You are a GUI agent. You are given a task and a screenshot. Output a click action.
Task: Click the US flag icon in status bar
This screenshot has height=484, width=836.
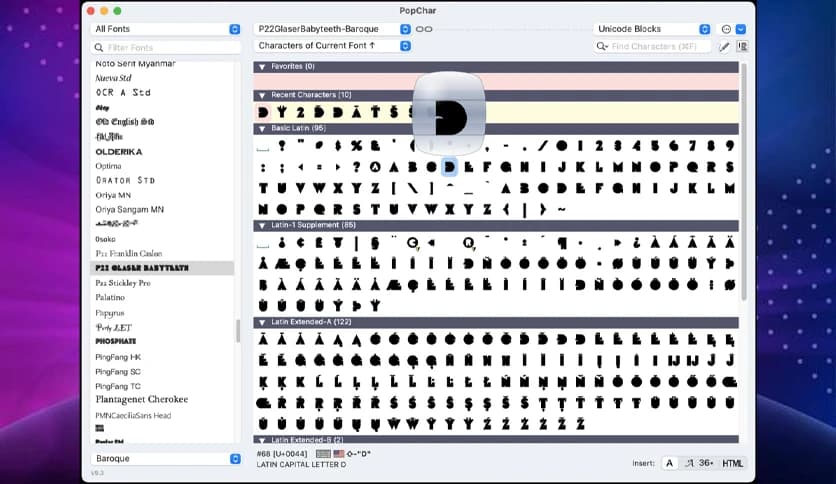click(x=339, y=454)
